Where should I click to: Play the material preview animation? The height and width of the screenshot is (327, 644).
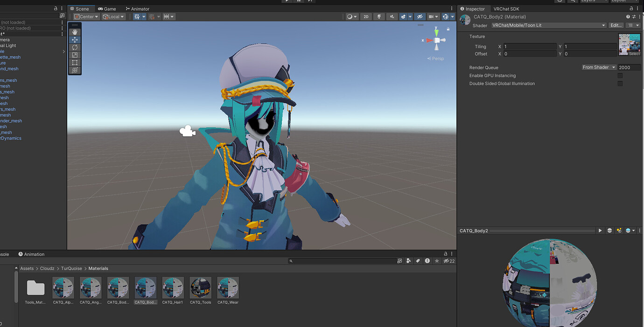click(600, 230)
